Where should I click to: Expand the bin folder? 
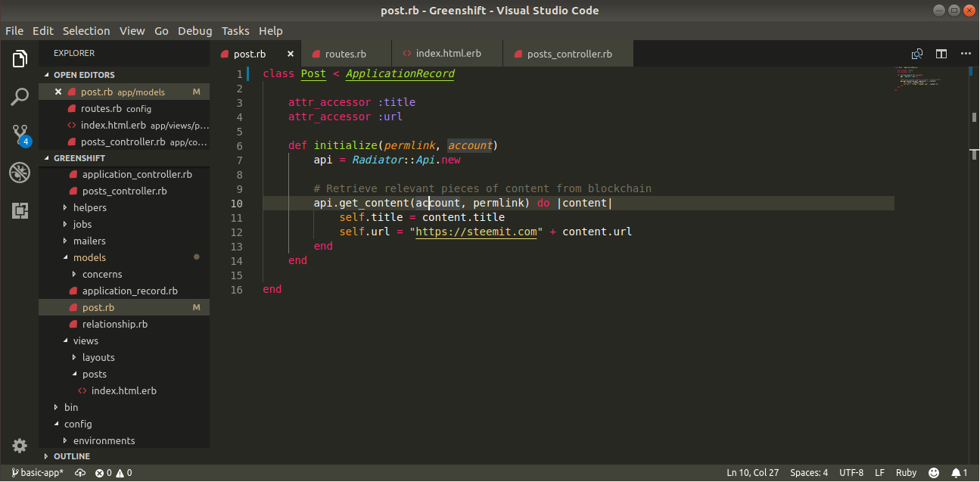pyautogui.click(x=56, y=407)
